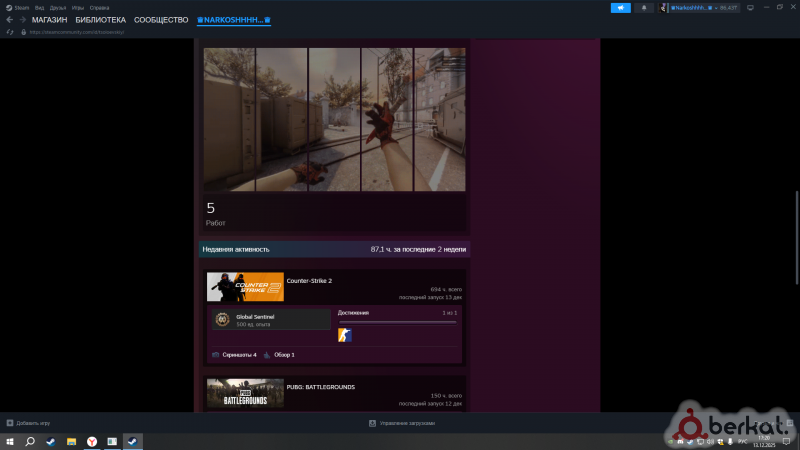Click the browser back arrow
Image resolution: width=800 pixels, height=450 pixels.
coord(9,20)
